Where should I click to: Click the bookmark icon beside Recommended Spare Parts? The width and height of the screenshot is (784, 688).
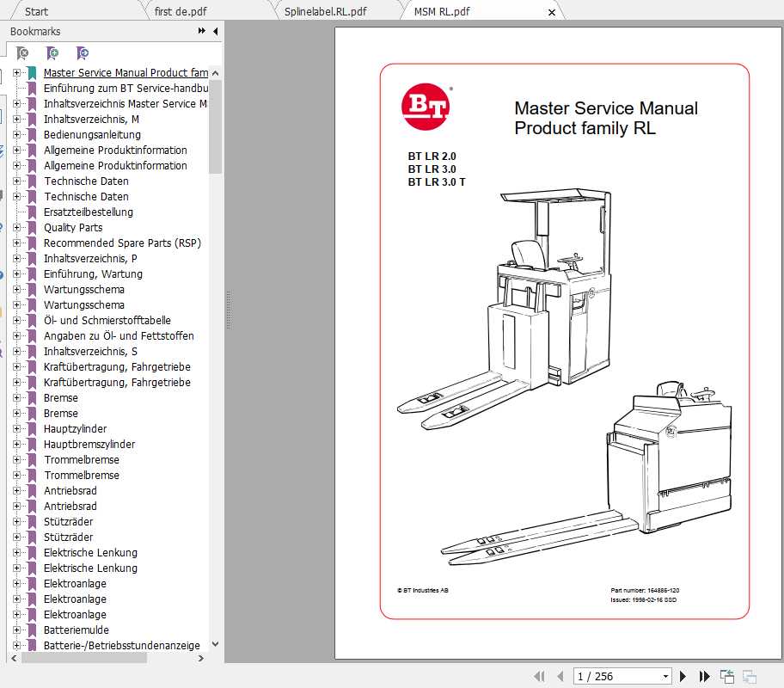(x=32, y=243)
